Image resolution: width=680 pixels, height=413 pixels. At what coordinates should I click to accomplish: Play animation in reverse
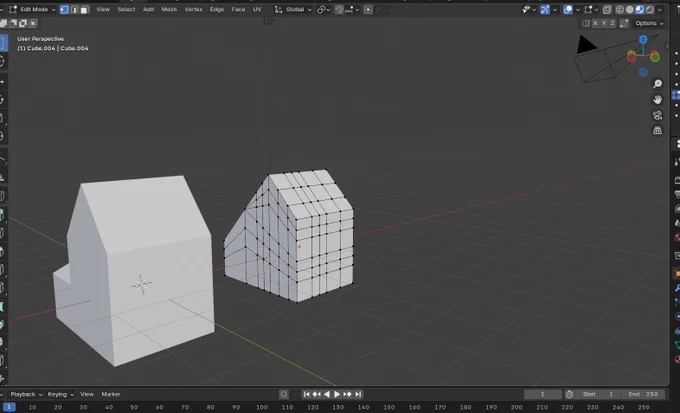(327, 394)
